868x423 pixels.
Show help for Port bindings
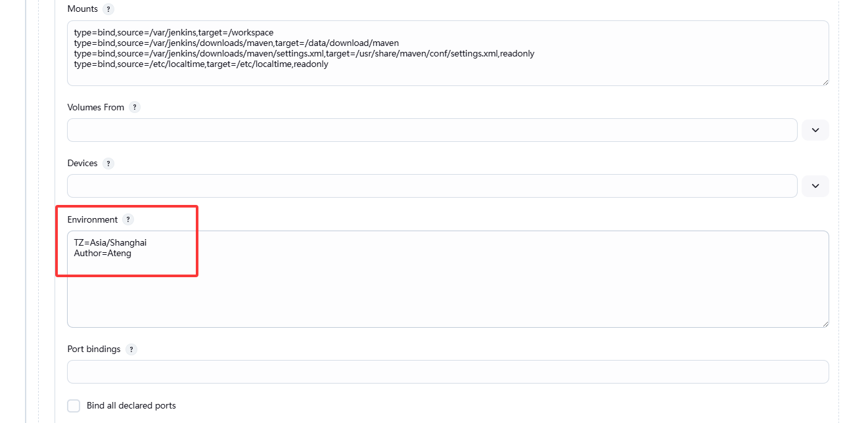click(131, 349)
